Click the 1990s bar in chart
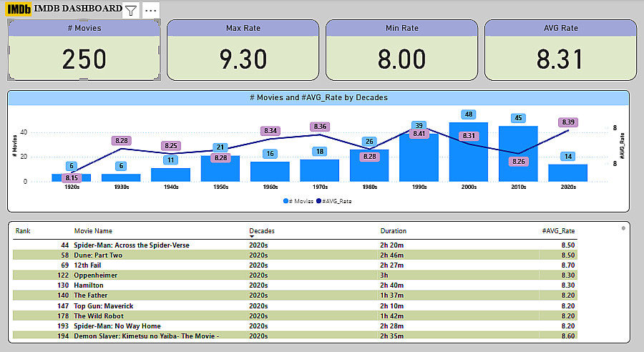The width and height of the screenshot is (644, 352). 419,157
